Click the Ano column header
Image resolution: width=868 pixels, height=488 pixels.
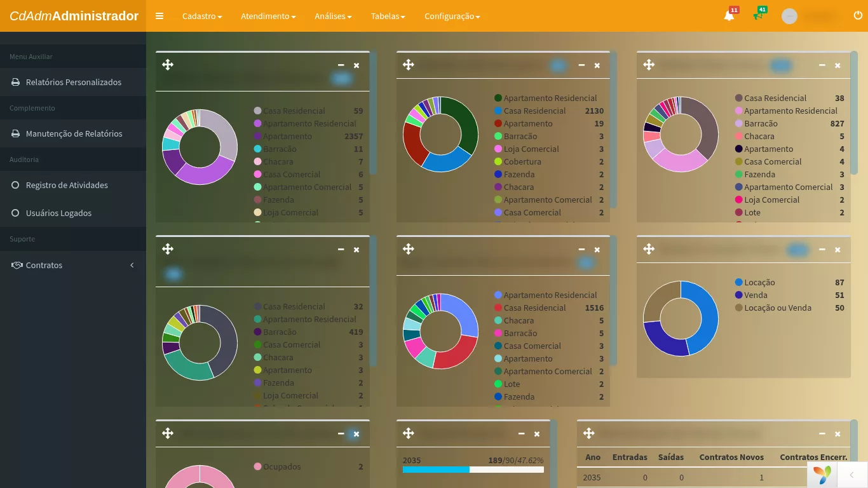point(593,457)
